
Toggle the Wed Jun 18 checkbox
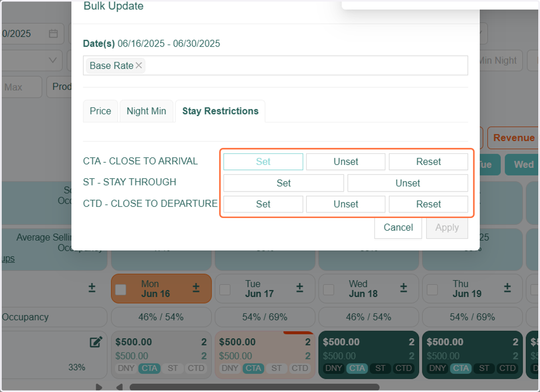[x=328, y=290]
